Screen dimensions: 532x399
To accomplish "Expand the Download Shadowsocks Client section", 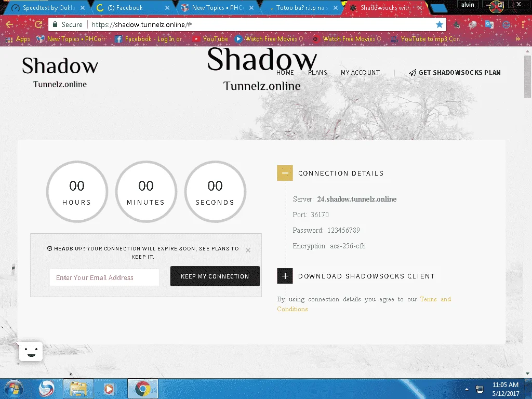I will pyautogui.click(x=285, y=276).
